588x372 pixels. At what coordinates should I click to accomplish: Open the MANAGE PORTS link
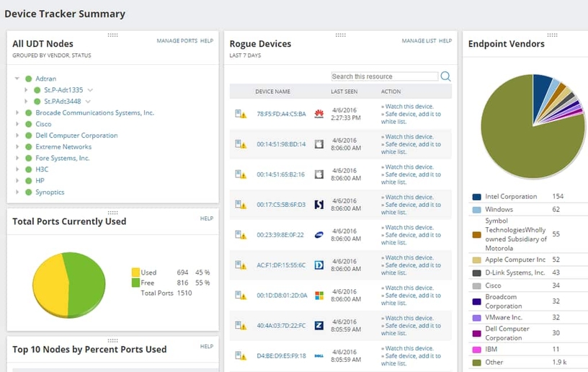pos(177,41)
